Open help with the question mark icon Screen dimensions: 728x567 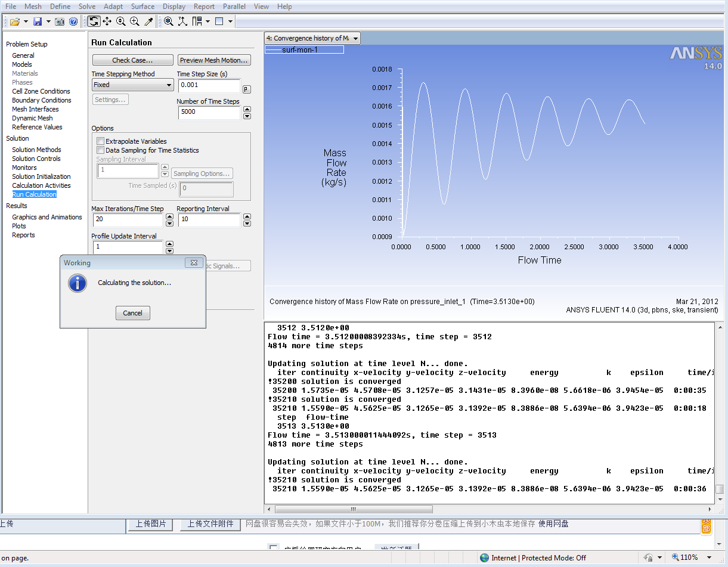(x=73, y=21)
